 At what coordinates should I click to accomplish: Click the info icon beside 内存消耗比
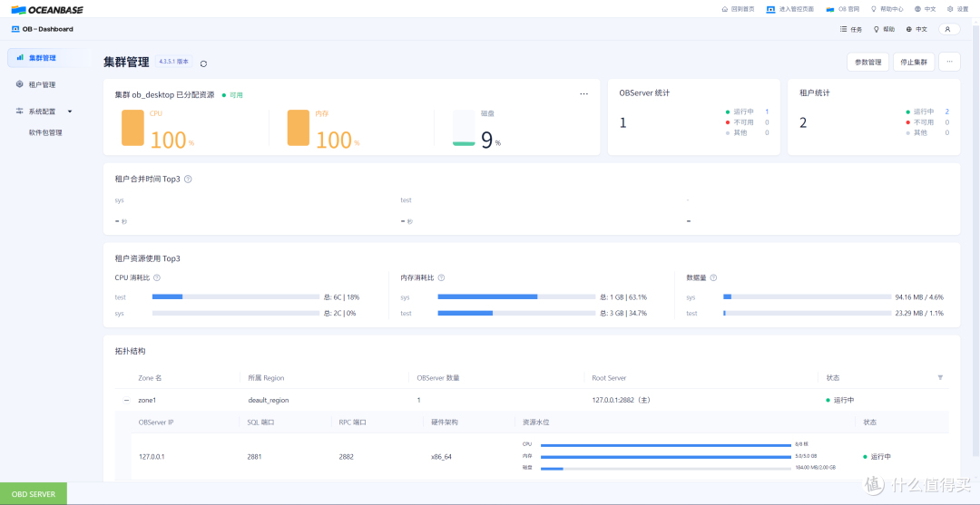click(441, 277)
